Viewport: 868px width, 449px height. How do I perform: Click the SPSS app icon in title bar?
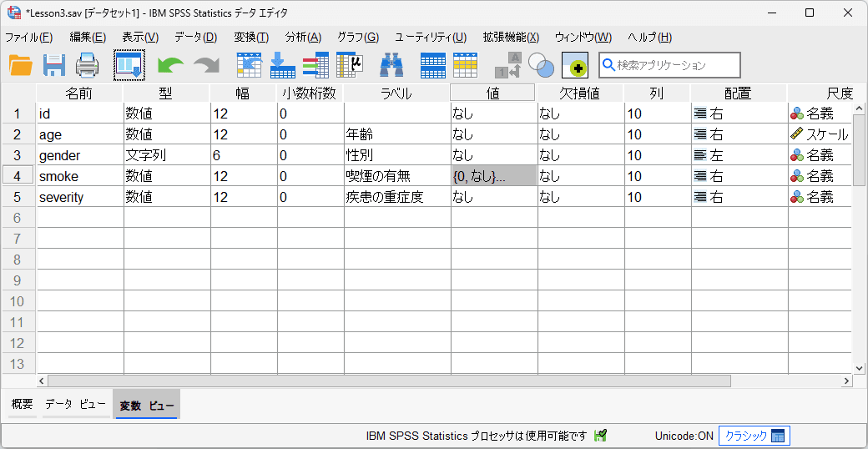click(x=14, y=13)
